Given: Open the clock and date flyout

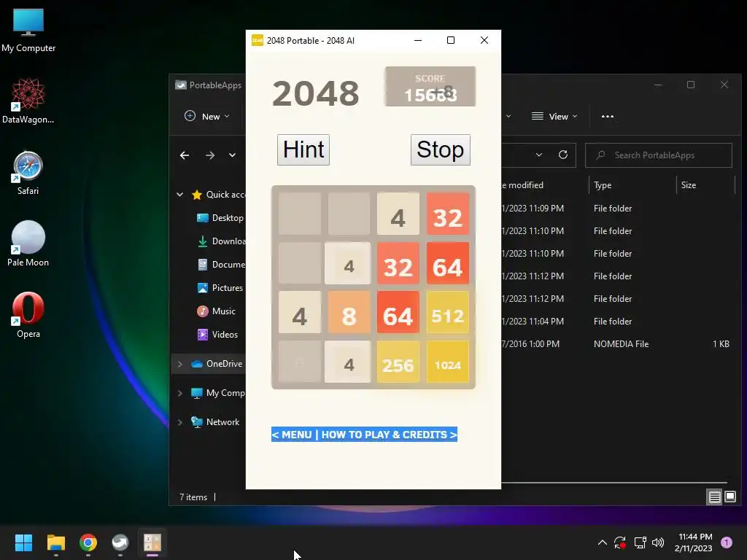Looking at the screenshot, I should (x=694, y=542).
